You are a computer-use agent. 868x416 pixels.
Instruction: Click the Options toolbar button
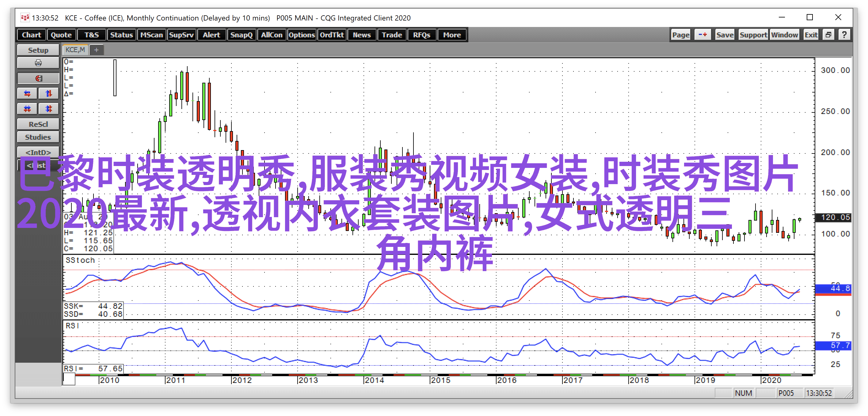[302, 35]
